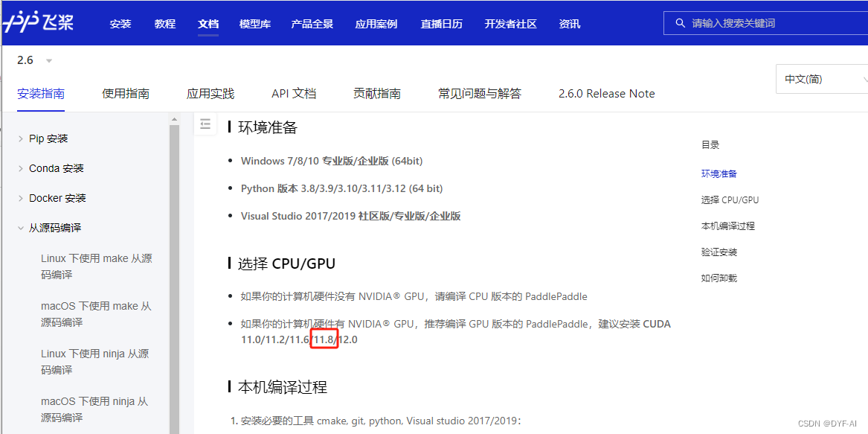This screenshot has width=868, height=434.
Task: Select 文档 in the top navigation
Action: (x=208, y=24)
